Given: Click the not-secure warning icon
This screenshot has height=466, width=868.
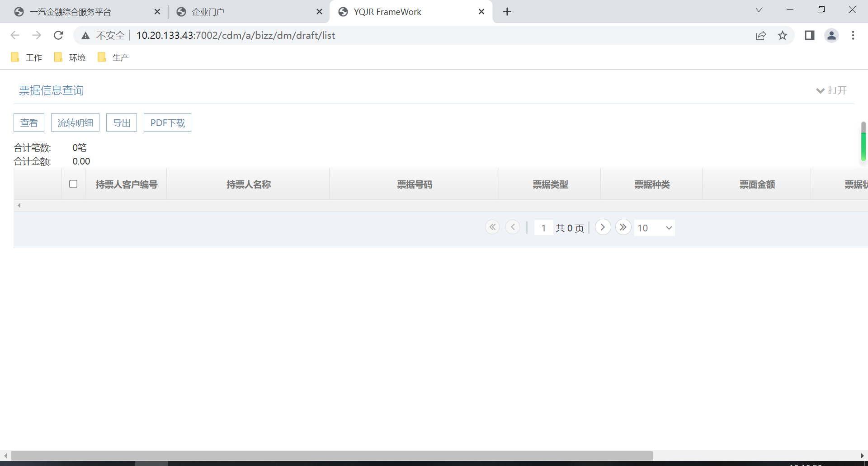Looking at the screenshot, I should coord(85,36).
